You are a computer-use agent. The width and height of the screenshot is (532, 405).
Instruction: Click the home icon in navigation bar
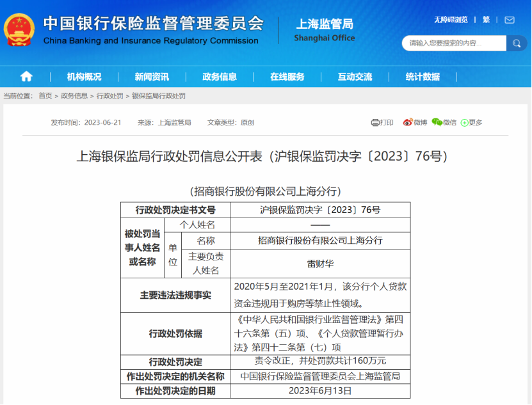coord(26,77)
